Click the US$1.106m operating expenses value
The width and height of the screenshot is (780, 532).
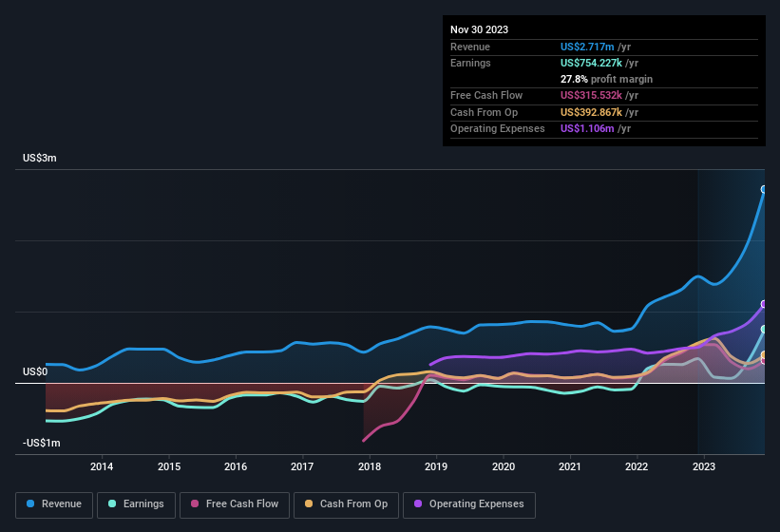(587, 129)
